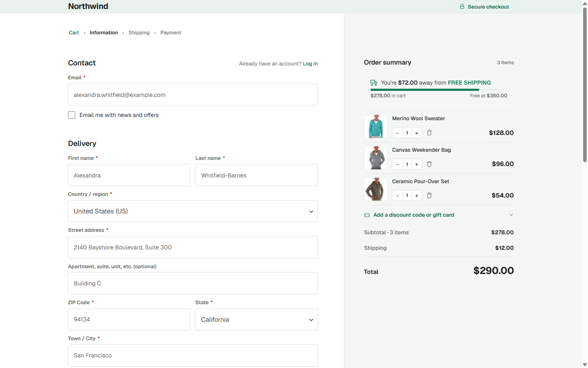Click the Northwind store logo
Viewport: 588px width, 368px height.
[88, 6]
